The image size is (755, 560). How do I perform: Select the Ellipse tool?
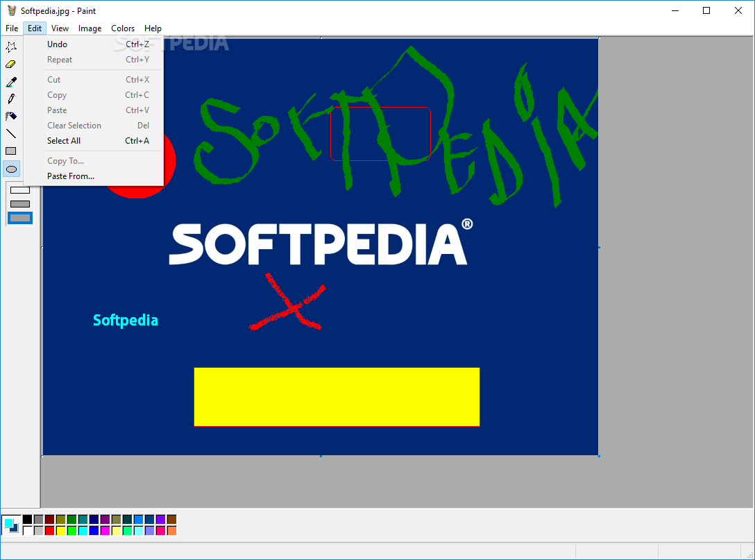pyautogui.click(x=11, y=169)
